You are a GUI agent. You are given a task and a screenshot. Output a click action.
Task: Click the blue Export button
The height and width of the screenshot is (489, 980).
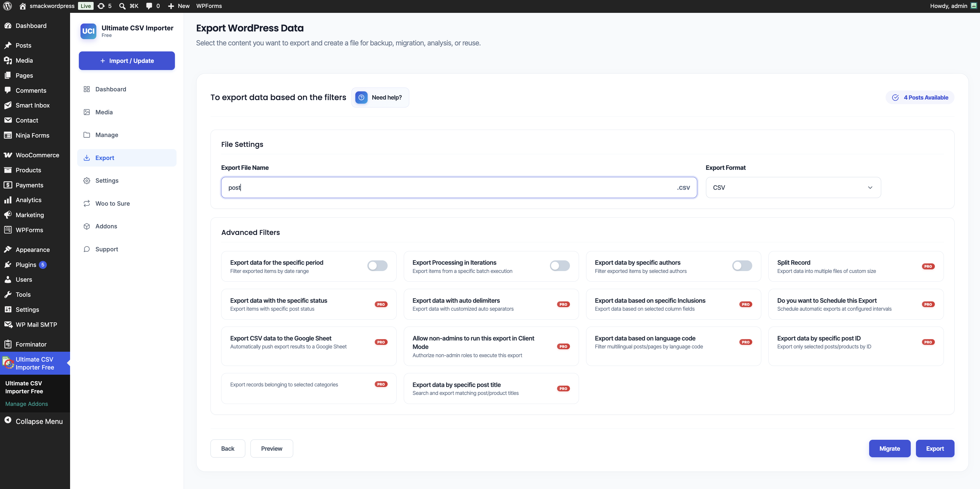(935, 448)
